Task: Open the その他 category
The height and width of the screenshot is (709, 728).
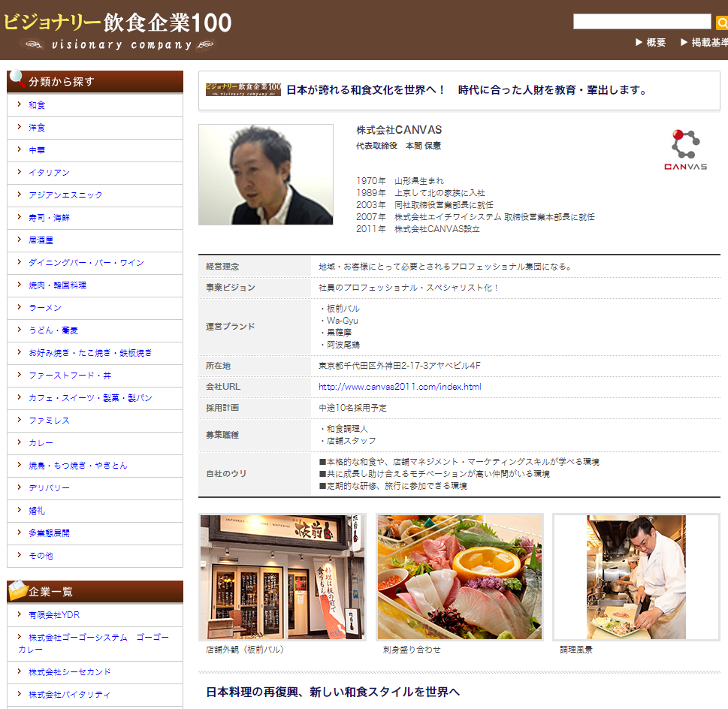Action: click(x=41, y=556)
